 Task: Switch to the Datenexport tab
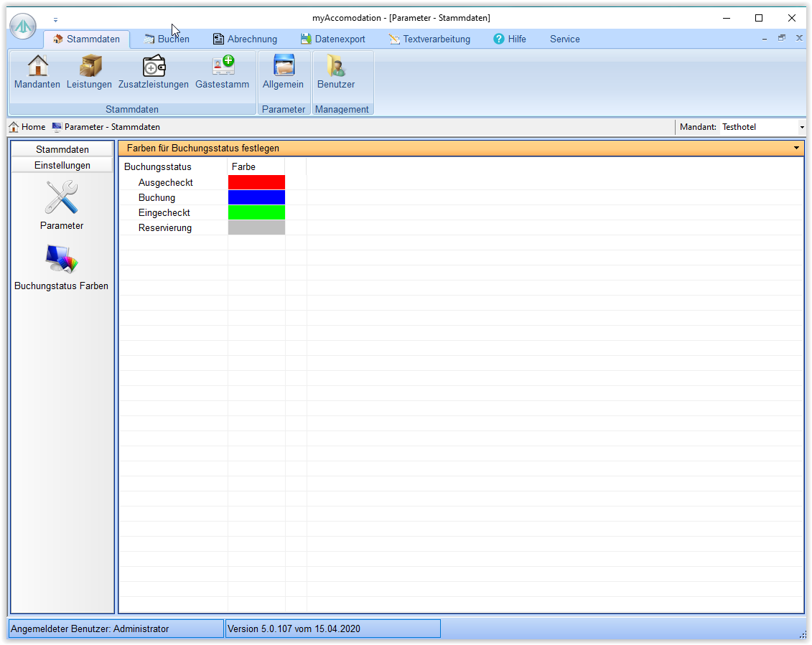(x=333, y=39)
